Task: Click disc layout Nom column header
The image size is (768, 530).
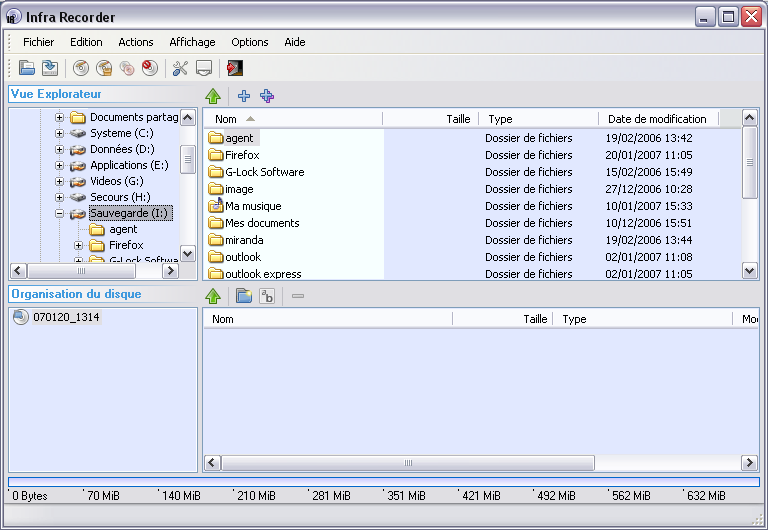Action: 328,319
